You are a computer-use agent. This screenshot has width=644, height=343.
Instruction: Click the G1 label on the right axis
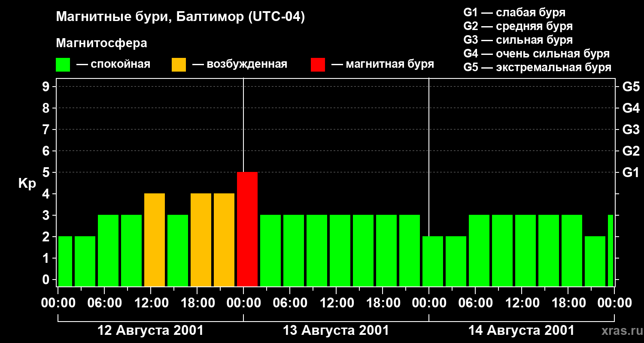pyautogui.click(x=631, y=173)
